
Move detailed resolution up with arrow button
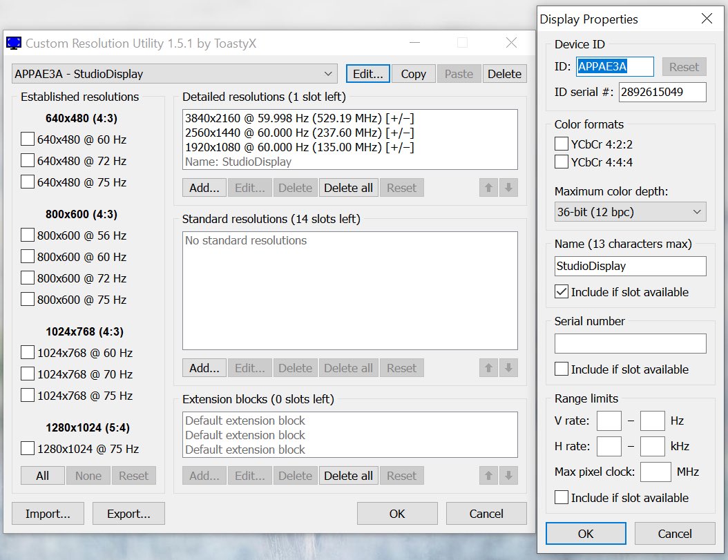point(488,188)
